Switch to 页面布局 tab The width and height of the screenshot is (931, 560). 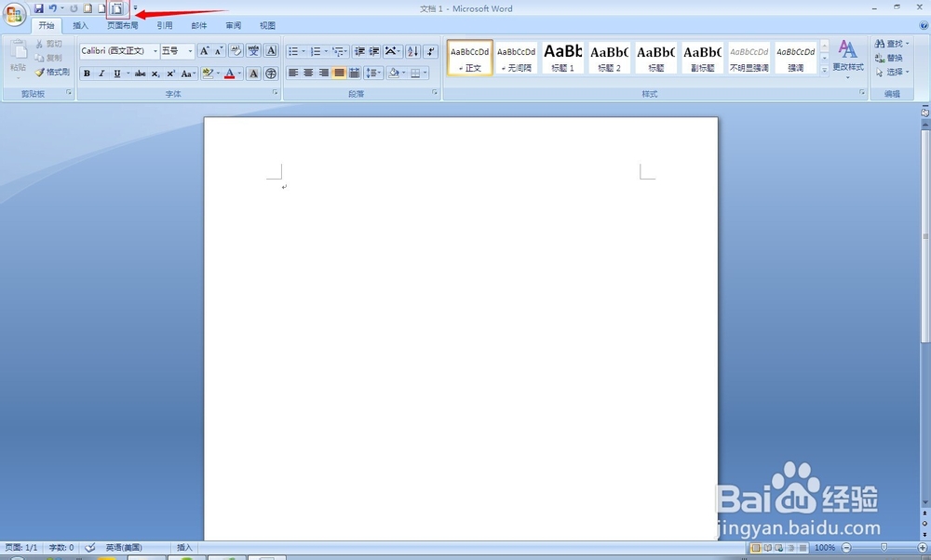pyautogui.click(x=122, y=25)
